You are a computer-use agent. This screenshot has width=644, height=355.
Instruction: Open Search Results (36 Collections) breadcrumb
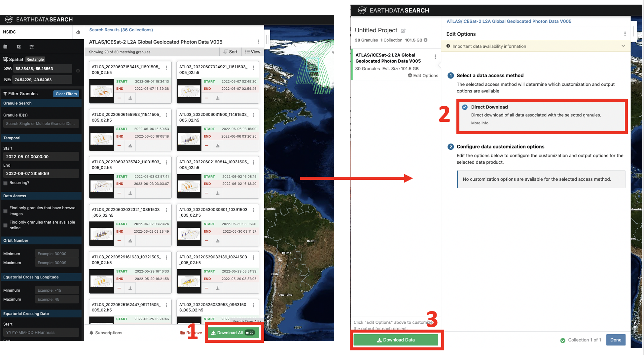(121, 30)
